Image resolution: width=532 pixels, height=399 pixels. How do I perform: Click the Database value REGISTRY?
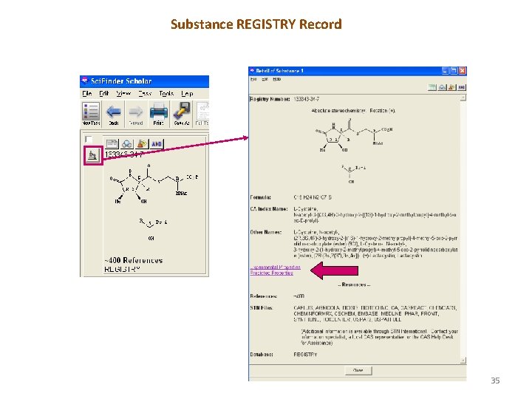[x=305, y=354]
